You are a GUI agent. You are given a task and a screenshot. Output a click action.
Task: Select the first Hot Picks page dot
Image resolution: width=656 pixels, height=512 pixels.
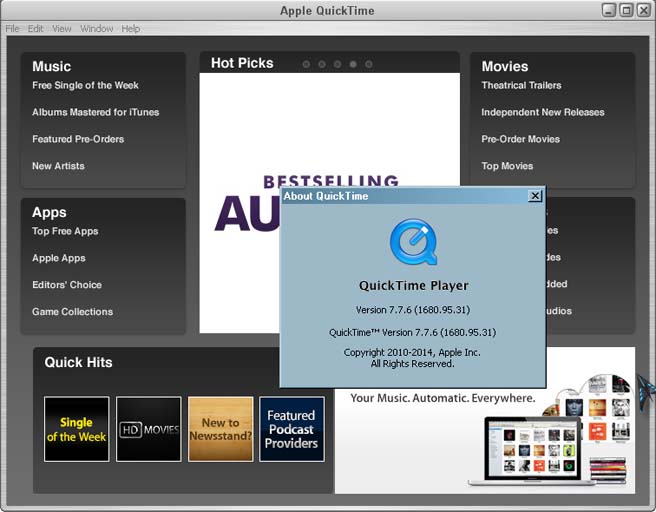click(x=306, y=64)
